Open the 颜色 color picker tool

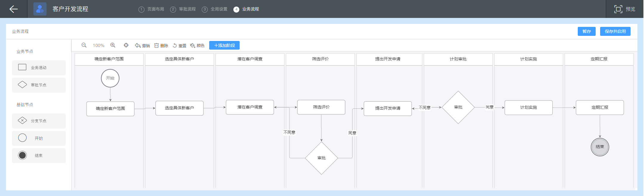(x=197, y=45)
